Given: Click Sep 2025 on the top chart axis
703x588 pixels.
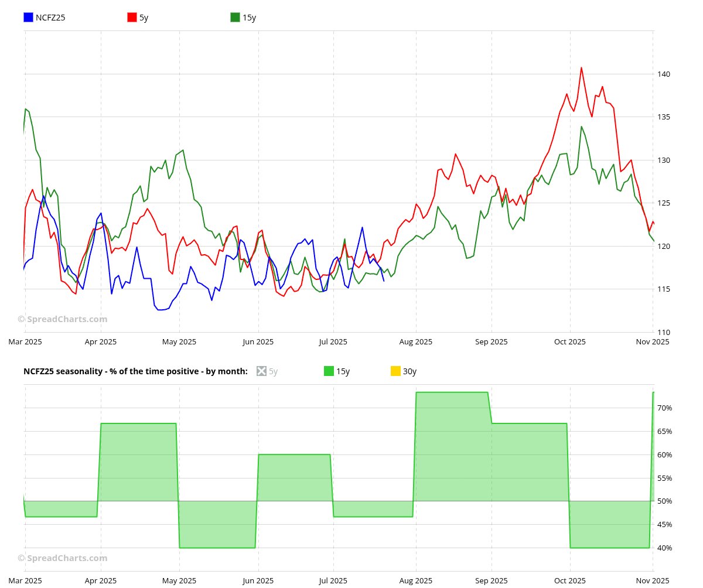Looking at the screenshot, I should coord(492,341).
